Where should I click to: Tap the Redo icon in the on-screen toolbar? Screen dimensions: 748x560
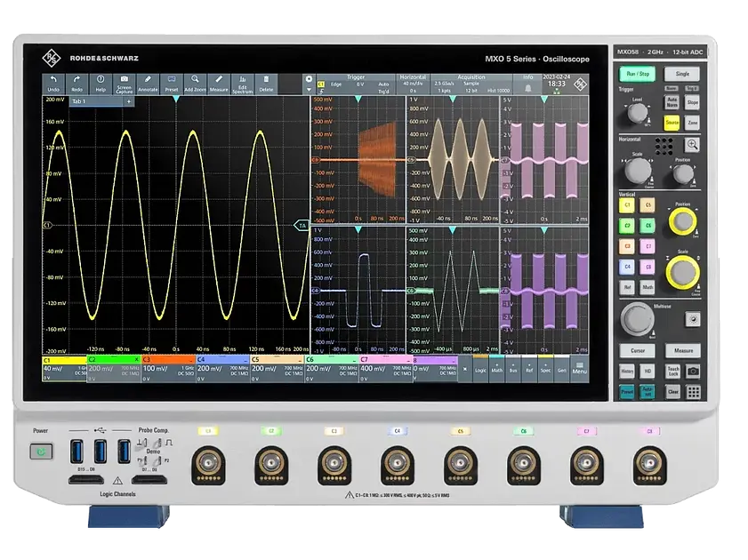pos(76,84)
